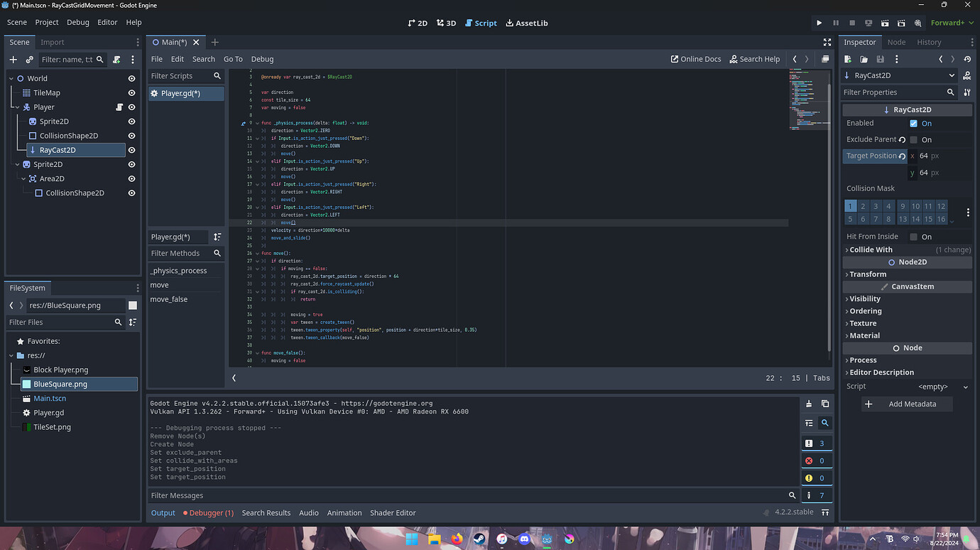Open Online Docs

click(x=696, y=60)
